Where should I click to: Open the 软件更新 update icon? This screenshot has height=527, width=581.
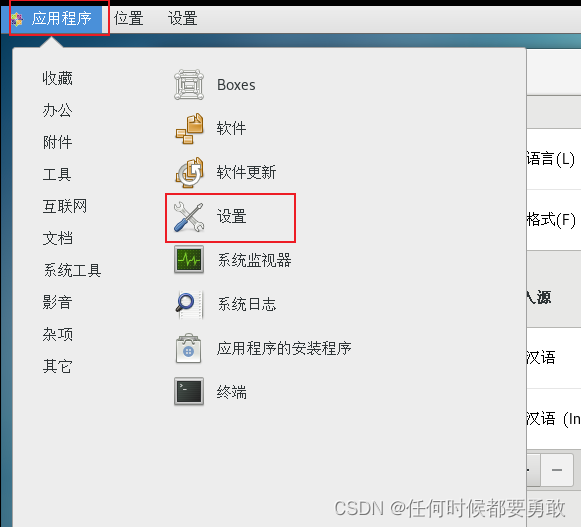coord(189,172)
